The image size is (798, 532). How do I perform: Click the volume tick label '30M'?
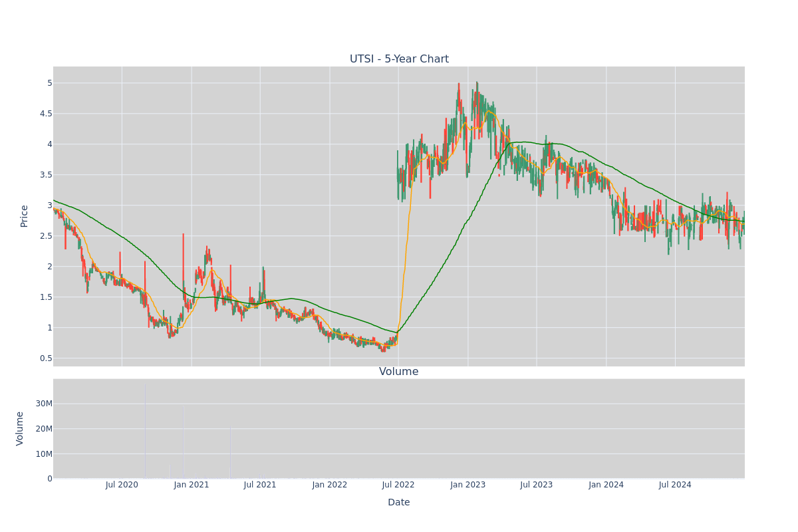44,404
